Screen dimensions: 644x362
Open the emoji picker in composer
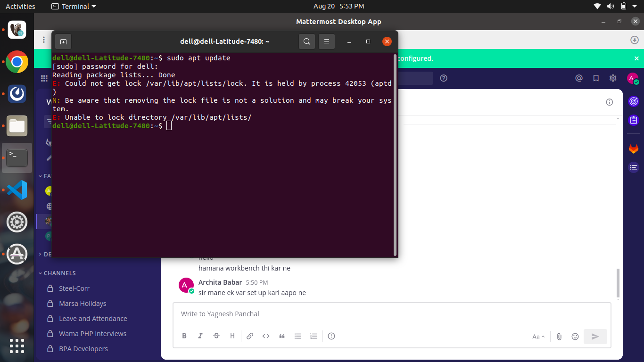click(x=575, y=337)
